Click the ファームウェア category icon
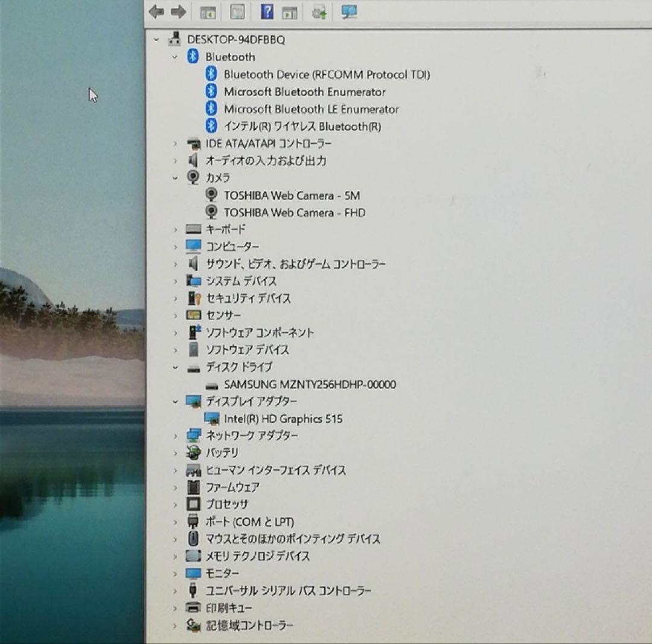Screen dimensions: 652x644 coord(193,487)
